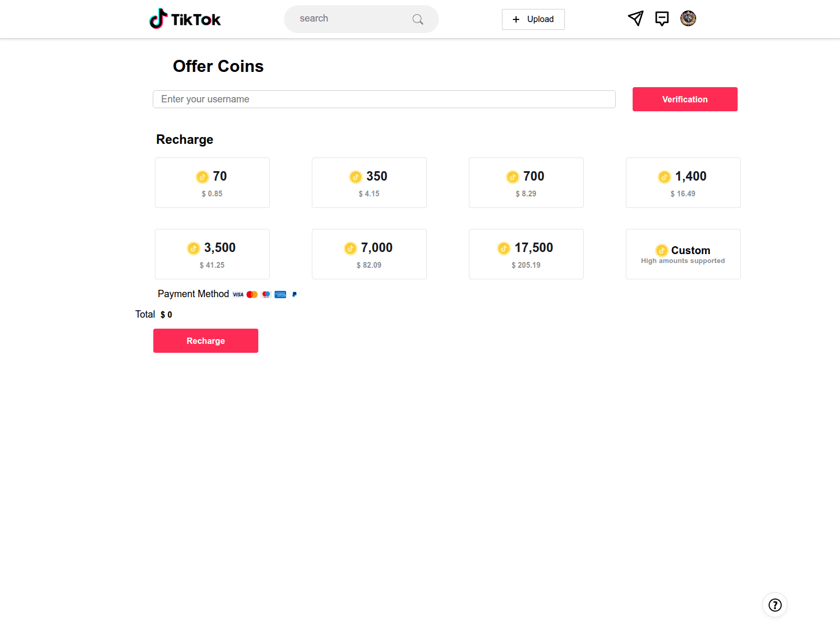The height and width of the screenshot is (630, 840).
Task: Click the red Recharge button
Action: coord(206,341)
